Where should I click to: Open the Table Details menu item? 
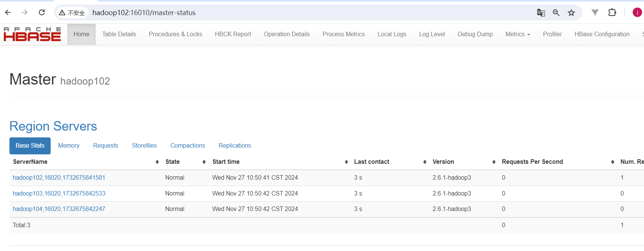tap(119, 34)
